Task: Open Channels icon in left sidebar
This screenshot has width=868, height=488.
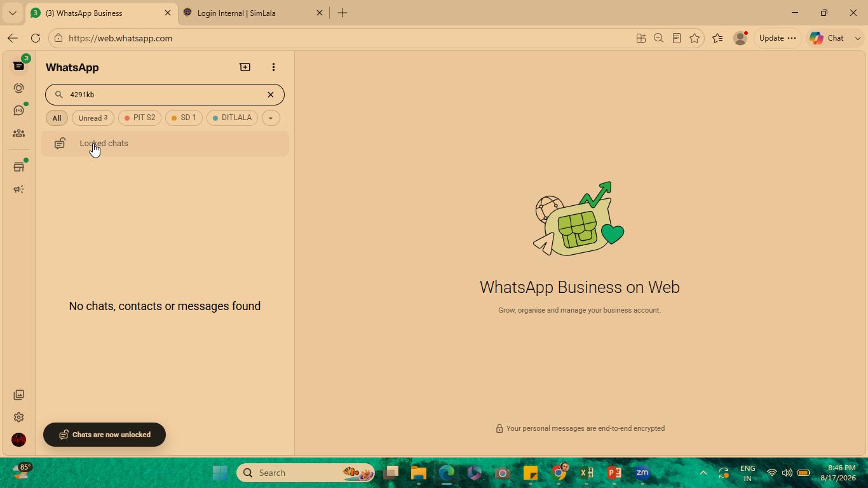Action: pos(19,111)
